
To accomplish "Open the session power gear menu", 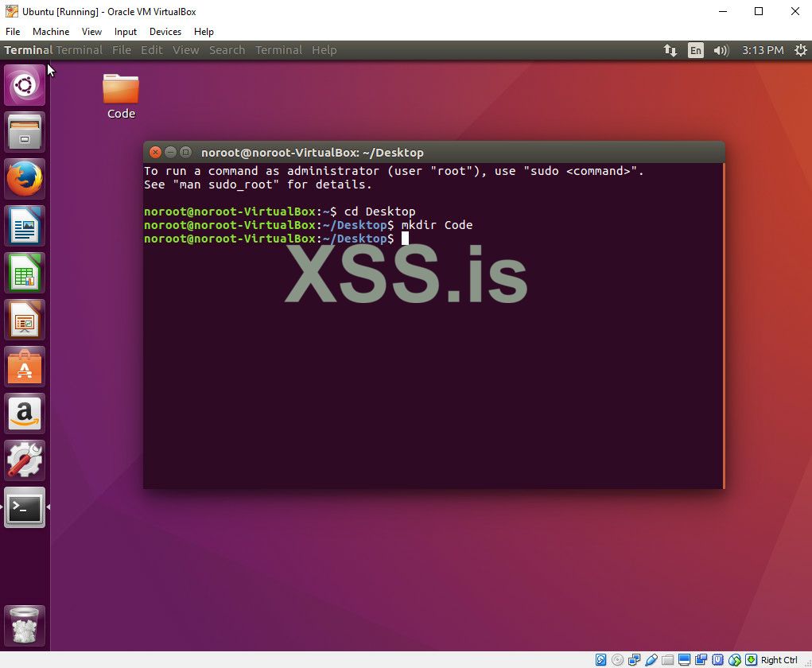I will point(801,50).
